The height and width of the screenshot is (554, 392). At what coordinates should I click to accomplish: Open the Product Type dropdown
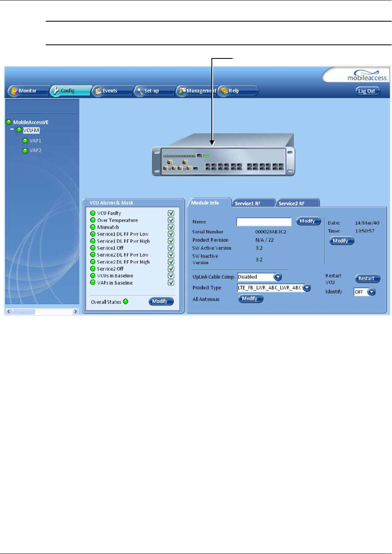[x=307, y=288]
